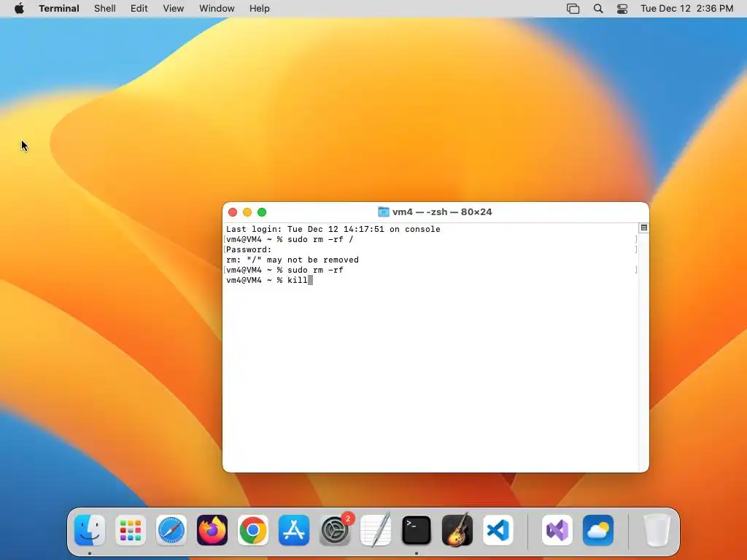The width and height of the screenshot is (747, 560).
Task: Open Visual Studio Code from the Dock
Action: 498,530
